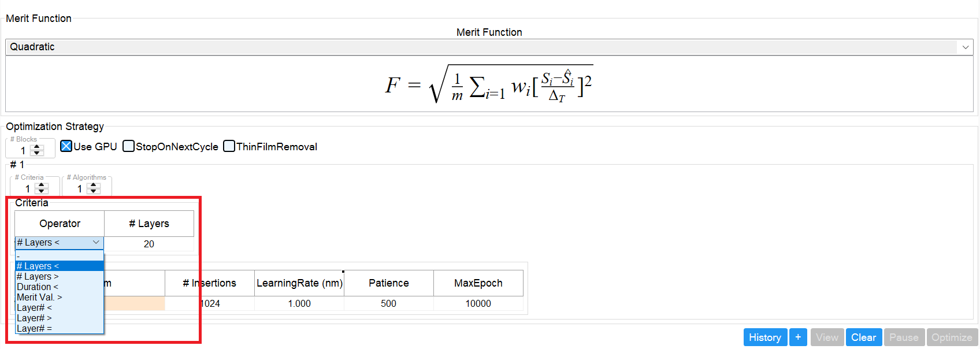Viewport: 980px width, 349px height.
Task: Pick "Merit Val. >" in the list
Action: click(x=39, y=297)
